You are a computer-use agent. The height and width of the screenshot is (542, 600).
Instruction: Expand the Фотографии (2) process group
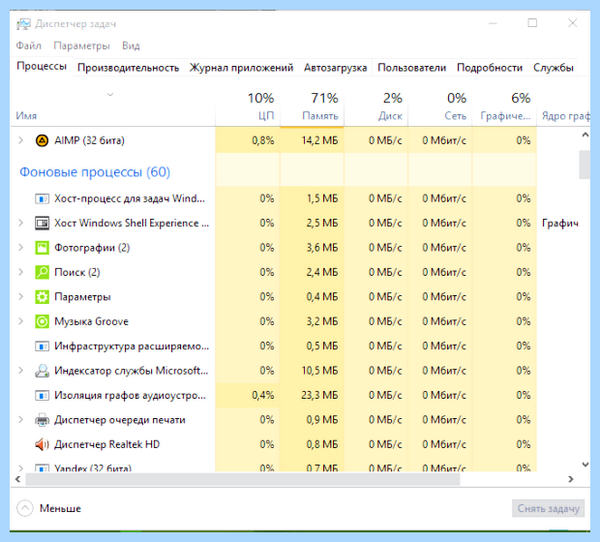point(21,248)
